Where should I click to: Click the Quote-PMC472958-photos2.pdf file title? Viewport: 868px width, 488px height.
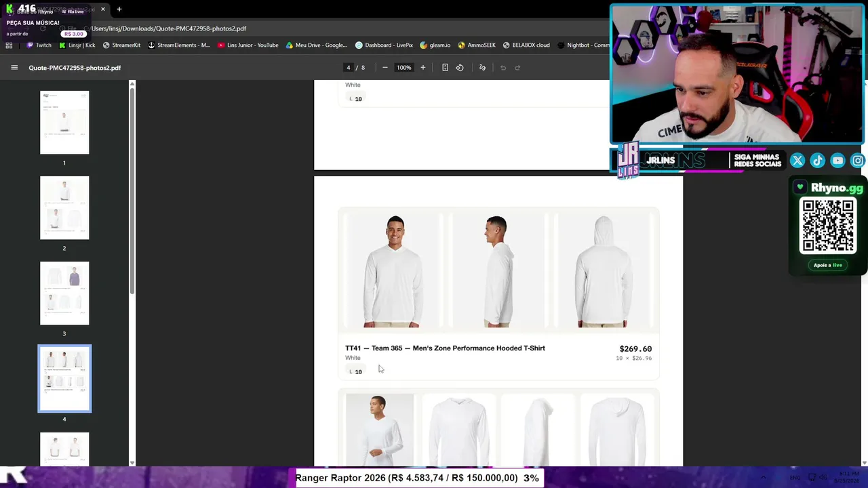pos(75,68)
